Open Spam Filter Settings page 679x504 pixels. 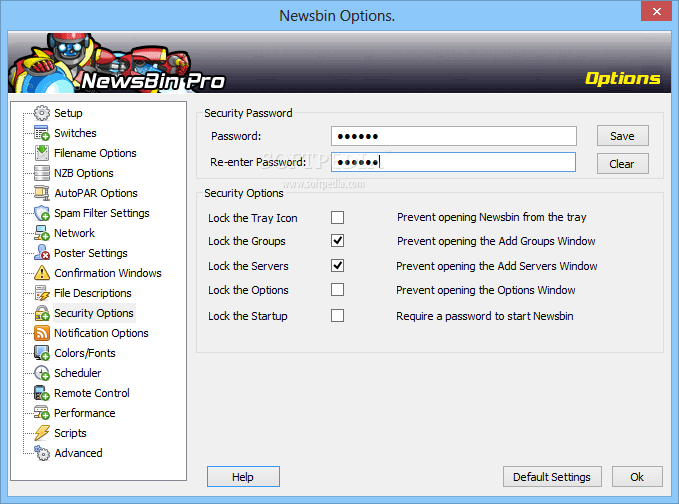(x=101, y=213)
